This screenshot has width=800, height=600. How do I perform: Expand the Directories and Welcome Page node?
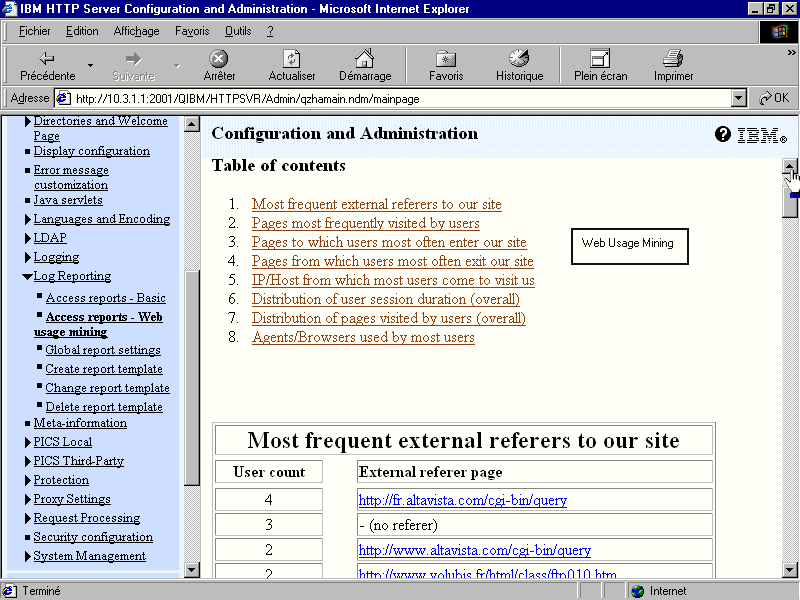[28, 121]
